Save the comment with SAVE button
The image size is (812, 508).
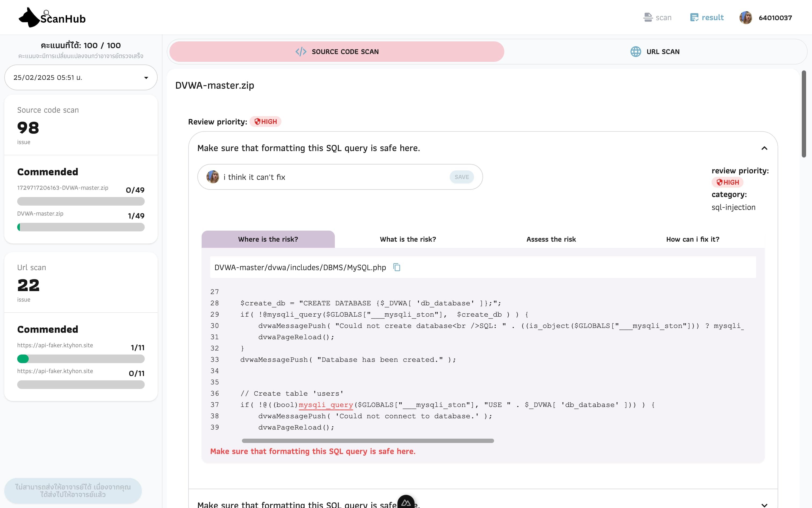click(462, 177)
